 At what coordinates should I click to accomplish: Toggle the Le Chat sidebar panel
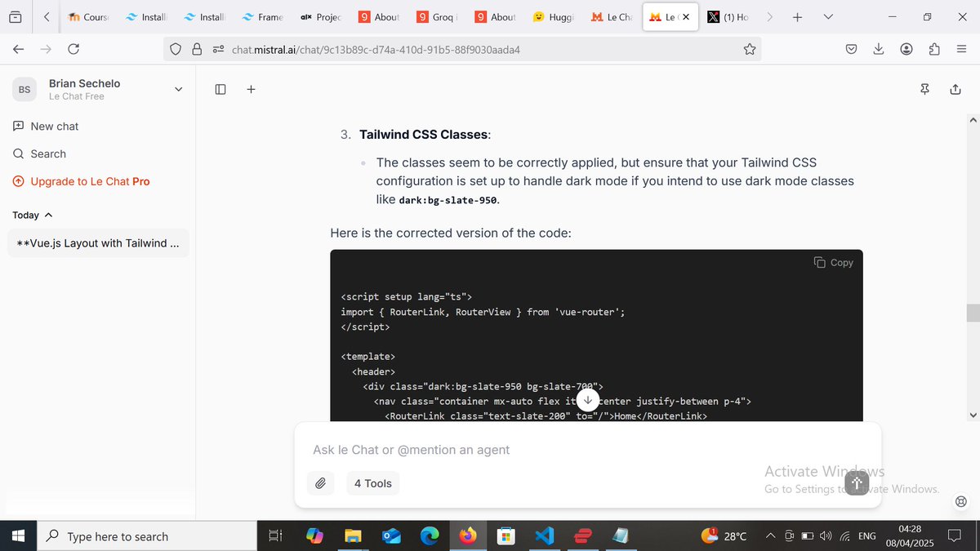click(220, 89)
